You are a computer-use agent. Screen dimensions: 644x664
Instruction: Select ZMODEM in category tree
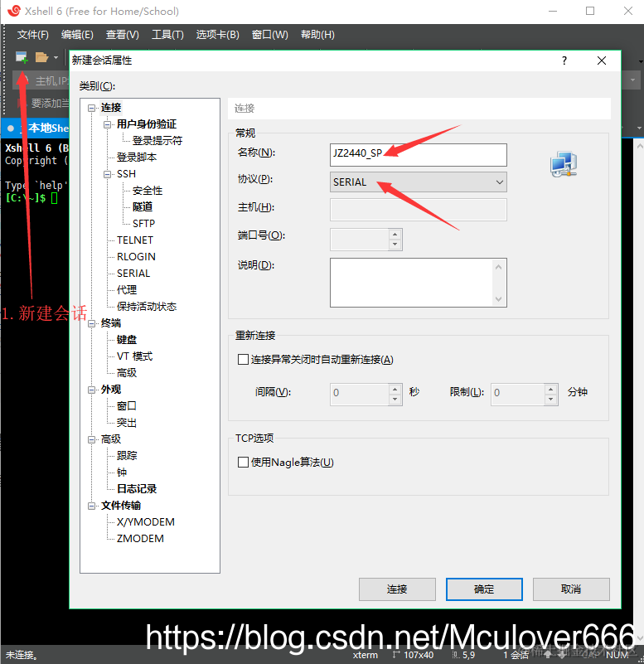click(x=140, y=539)
